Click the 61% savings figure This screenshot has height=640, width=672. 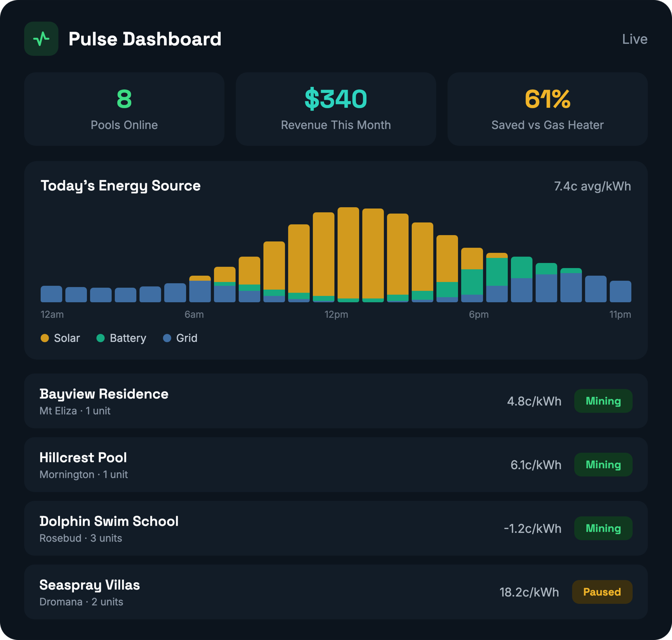coord(548,99)
